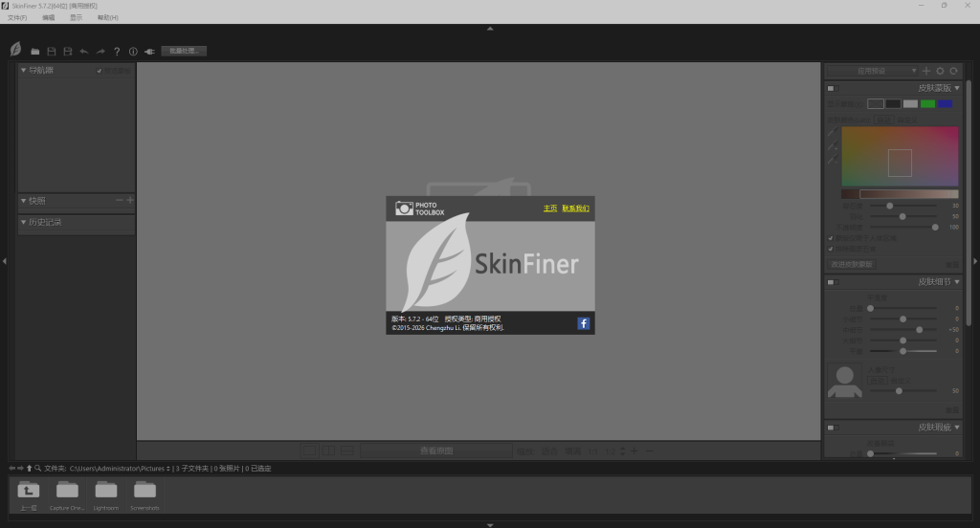Image resolution: width=980 pixels, height=528 pixels.
Task: Select side-by-side split view icon
Action: (x=328, y=451)
